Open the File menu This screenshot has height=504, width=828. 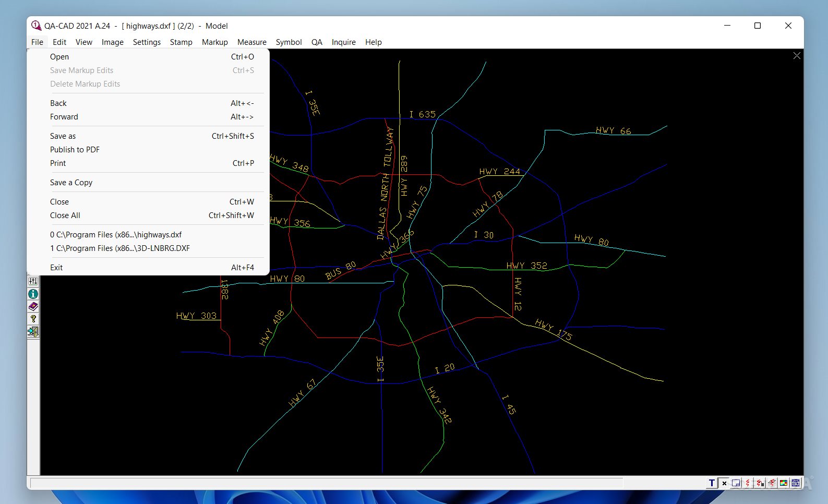click(37, 42)
